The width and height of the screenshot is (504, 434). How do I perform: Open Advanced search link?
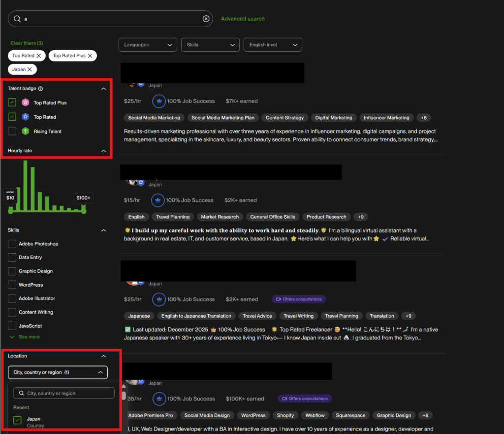point(243,19)
